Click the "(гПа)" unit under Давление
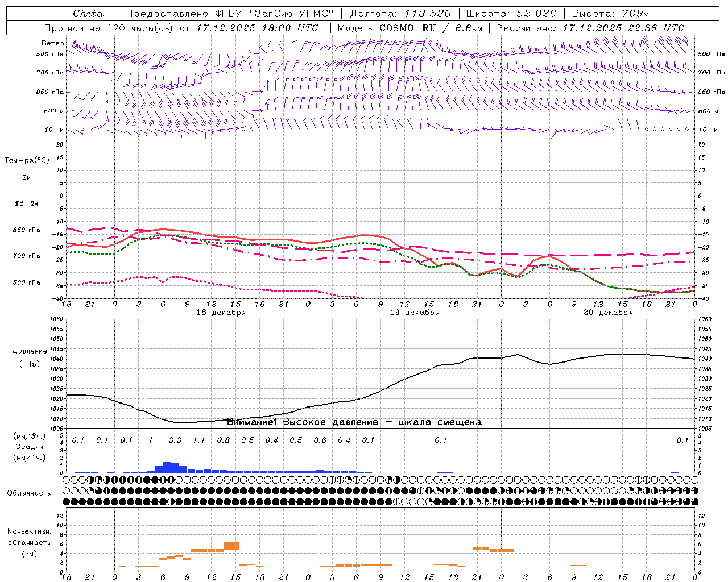Viewport: 728px width, 582px height. (30, 364)
